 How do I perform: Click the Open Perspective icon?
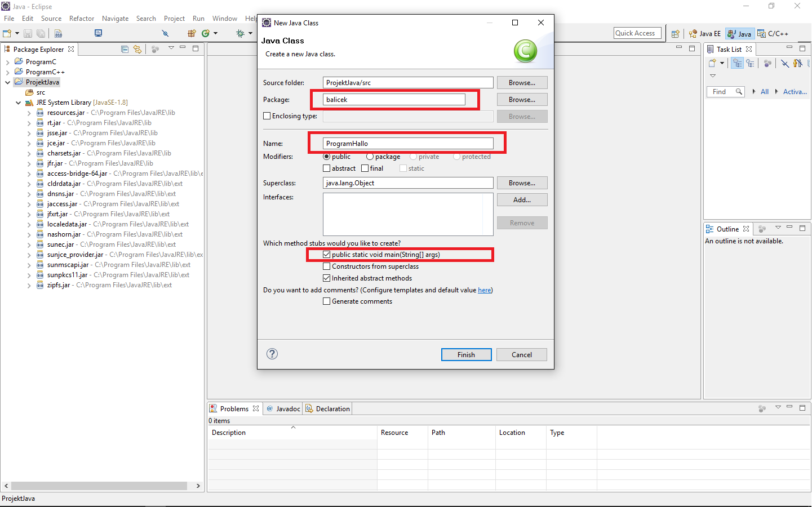coord(675,34)
